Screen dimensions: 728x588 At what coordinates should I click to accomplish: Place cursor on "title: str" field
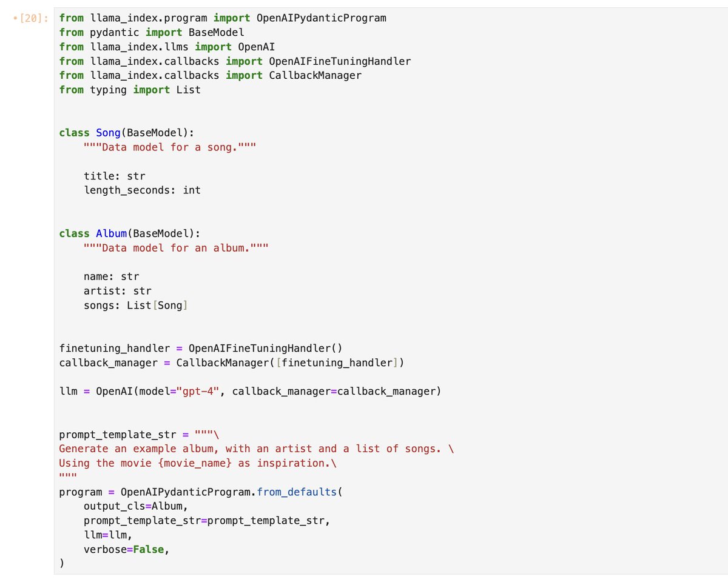[x=115, y=176]
